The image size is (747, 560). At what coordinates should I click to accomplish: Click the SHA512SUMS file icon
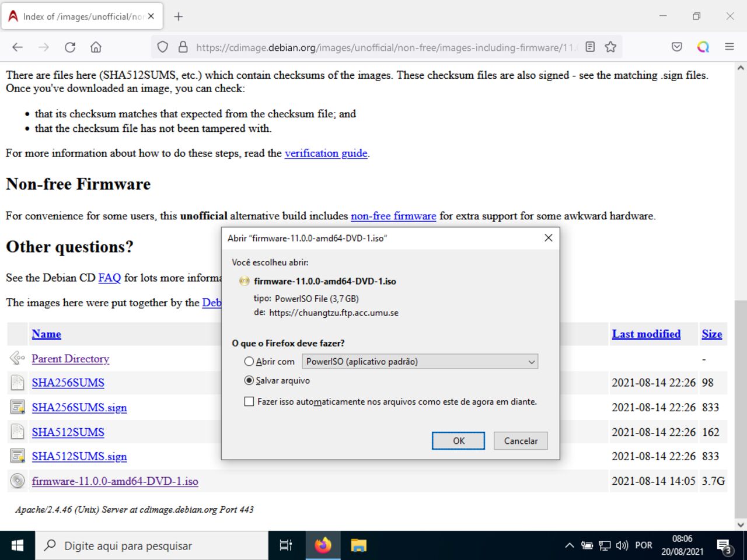tap(18, 432)
